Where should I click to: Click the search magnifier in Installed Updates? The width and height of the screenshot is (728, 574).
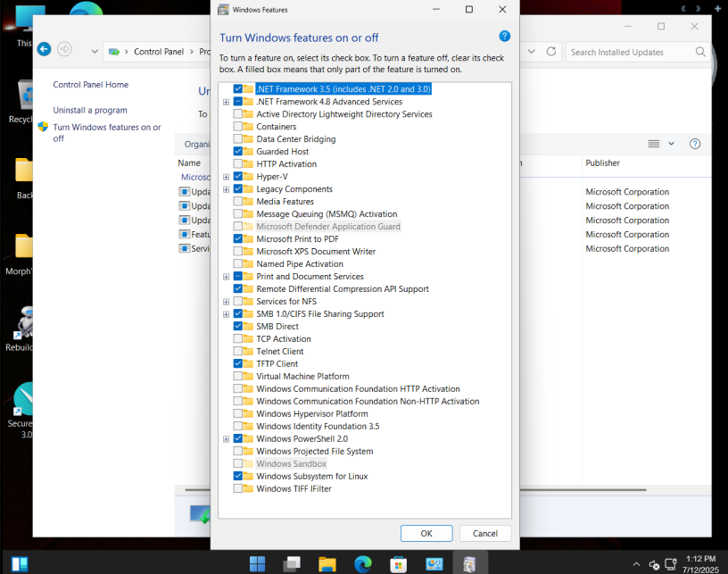click(700, 52)
